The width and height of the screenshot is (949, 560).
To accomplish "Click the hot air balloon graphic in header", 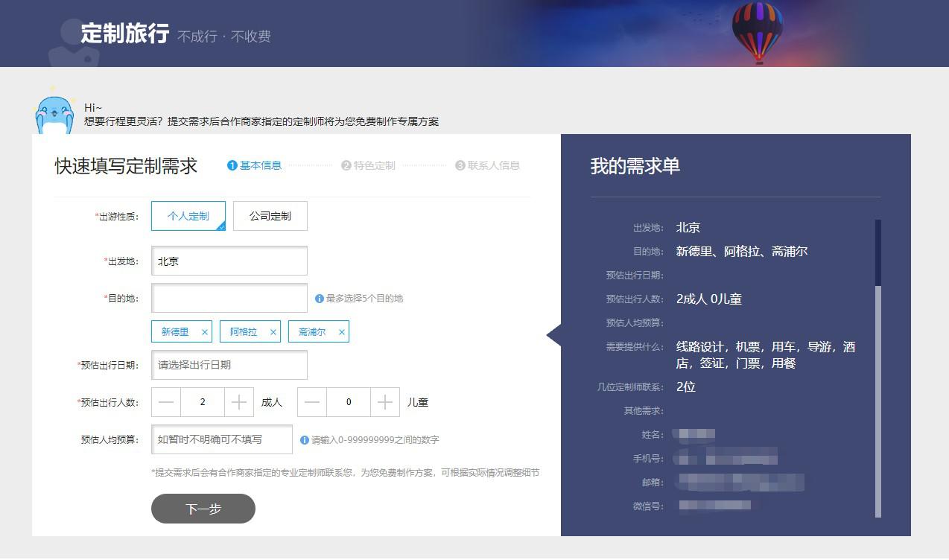I will 757,31.
